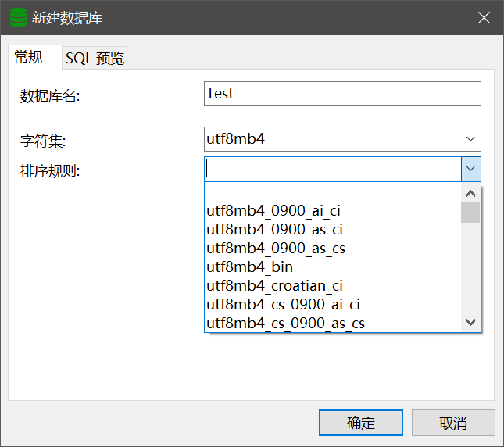Click the collation list scrollbar thumb
This screenshot has width=504, height=447.
pos(470,213)
